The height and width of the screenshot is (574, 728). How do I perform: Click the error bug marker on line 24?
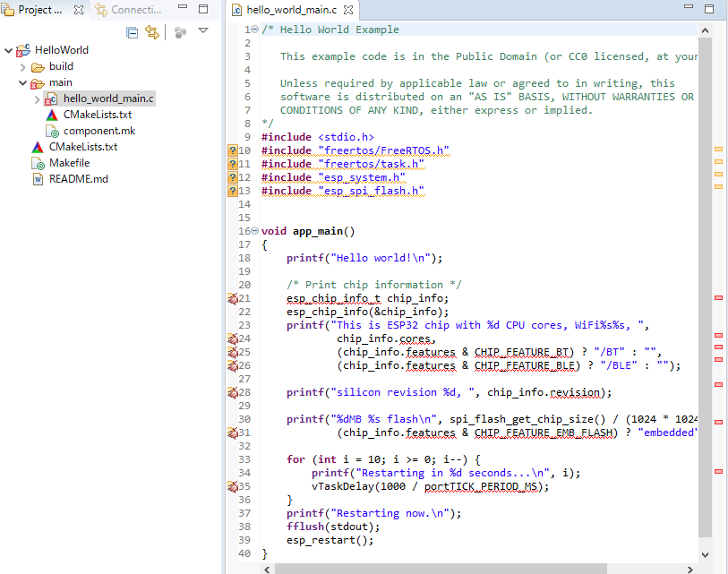(x=233, y=338)
